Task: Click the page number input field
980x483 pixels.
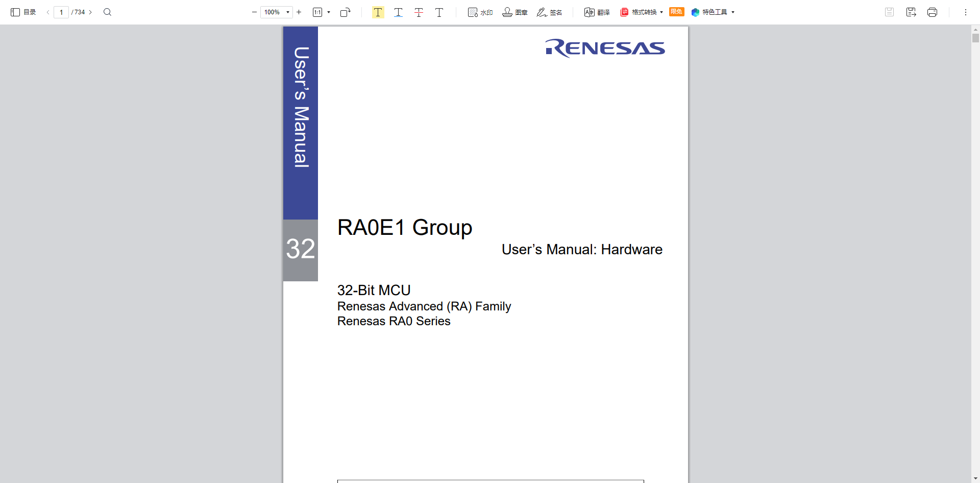Action: point(61,12)
